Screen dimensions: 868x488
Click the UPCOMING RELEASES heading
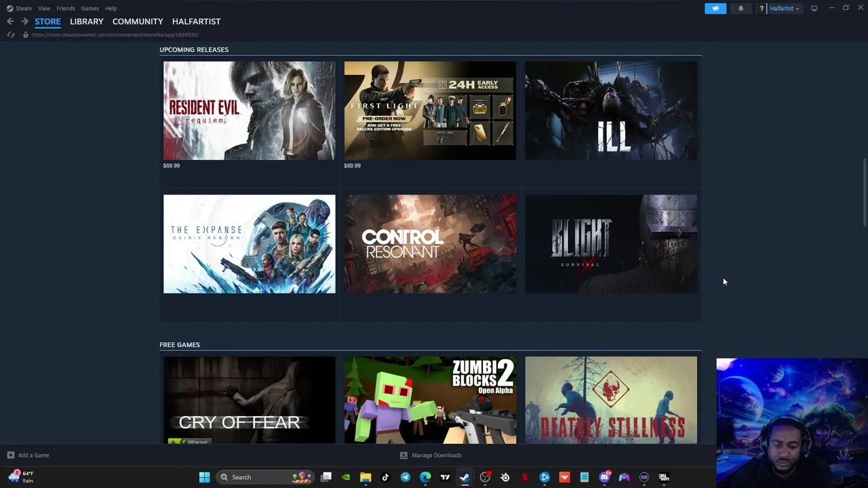click(194, 49)
